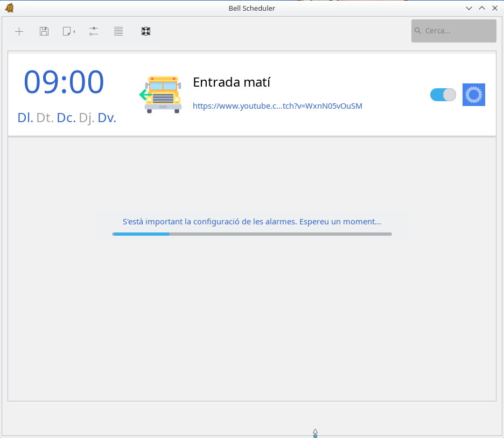Click the titlebar down-chevron minimize button

[x=469, y=8]
